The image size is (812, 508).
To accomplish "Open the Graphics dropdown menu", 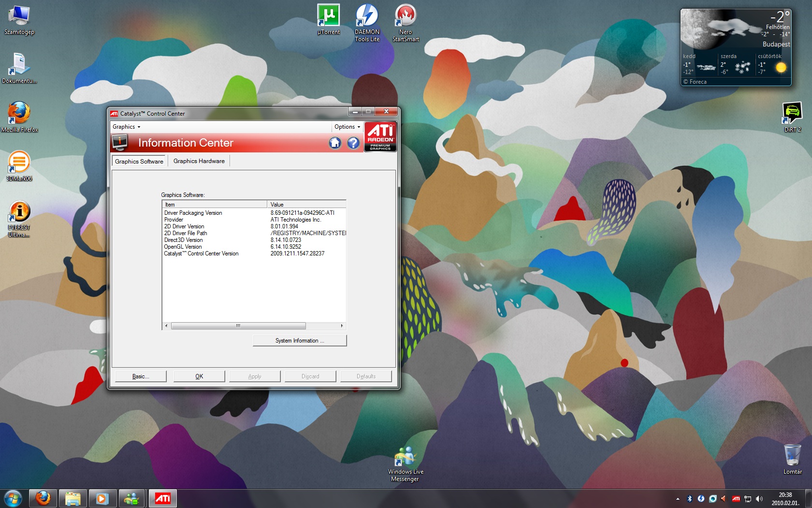I will pyautogui.click(x=126, y=127).
